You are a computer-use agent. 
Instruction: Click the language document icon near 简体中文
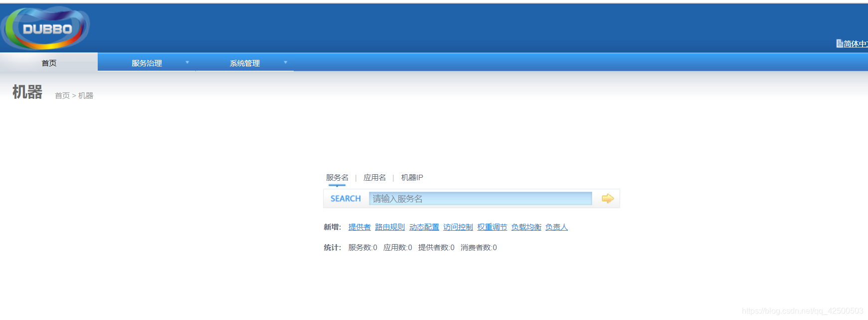pos(840,43)
